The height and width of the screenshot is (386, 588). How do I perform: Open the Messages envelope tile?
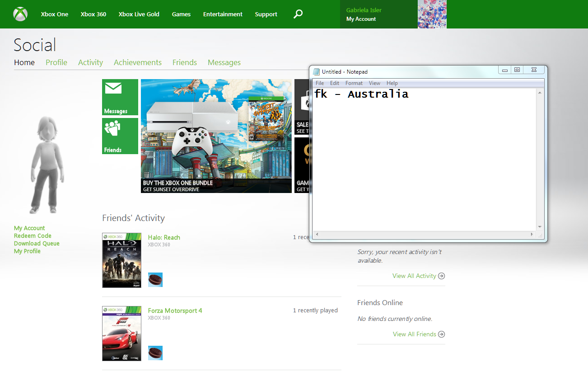[x=120, y=97]
